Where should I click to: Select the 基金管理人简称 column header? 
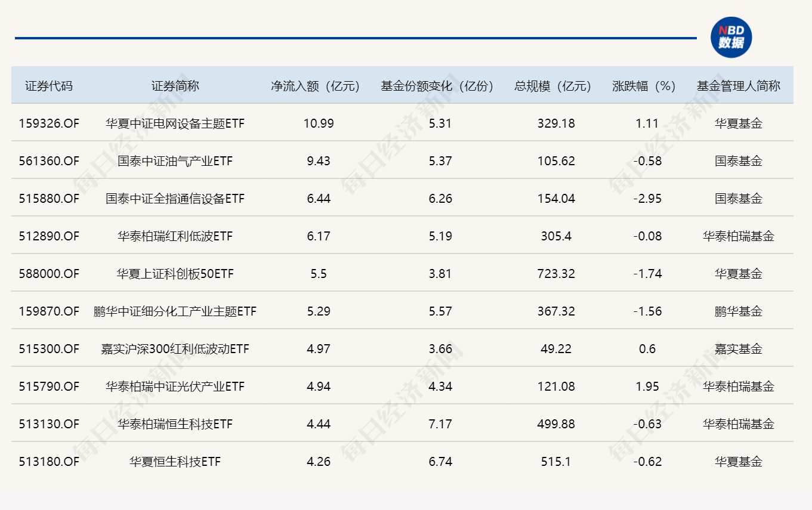[x=738, y=86]
